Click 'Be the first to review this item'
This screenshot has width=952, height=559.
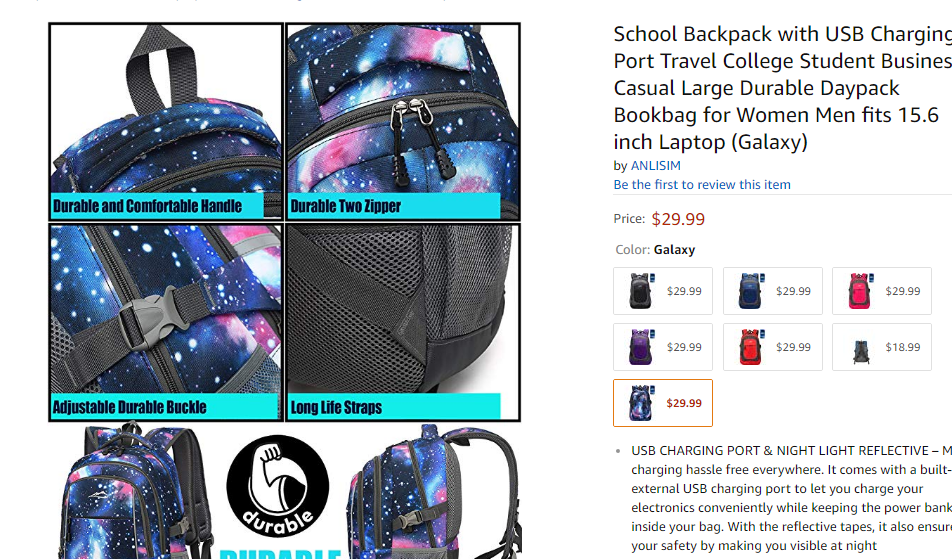click(x=702, y=185)
